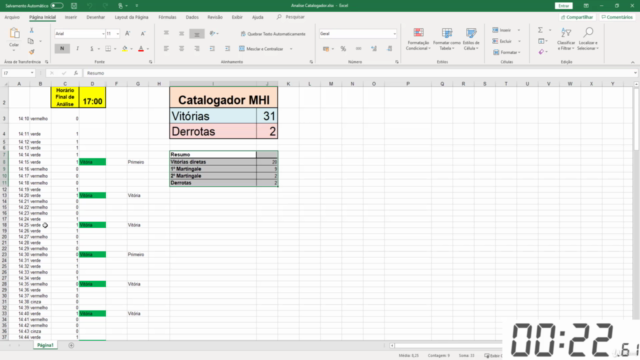
Task: Click the add new sheet plus icon
Action: click(x=71, y=345)
